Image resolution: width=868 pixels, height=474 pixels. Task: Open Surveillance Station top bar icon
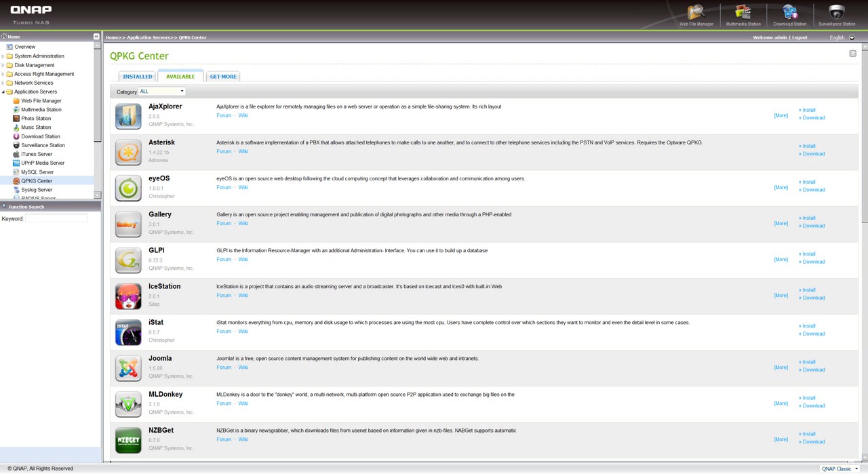[837, 15]
